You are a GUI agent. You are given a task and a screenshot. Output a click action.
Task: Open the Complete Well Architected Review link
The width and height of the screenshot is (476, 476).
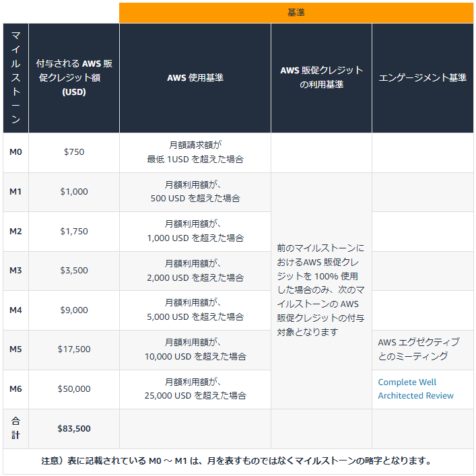(415, 389)
